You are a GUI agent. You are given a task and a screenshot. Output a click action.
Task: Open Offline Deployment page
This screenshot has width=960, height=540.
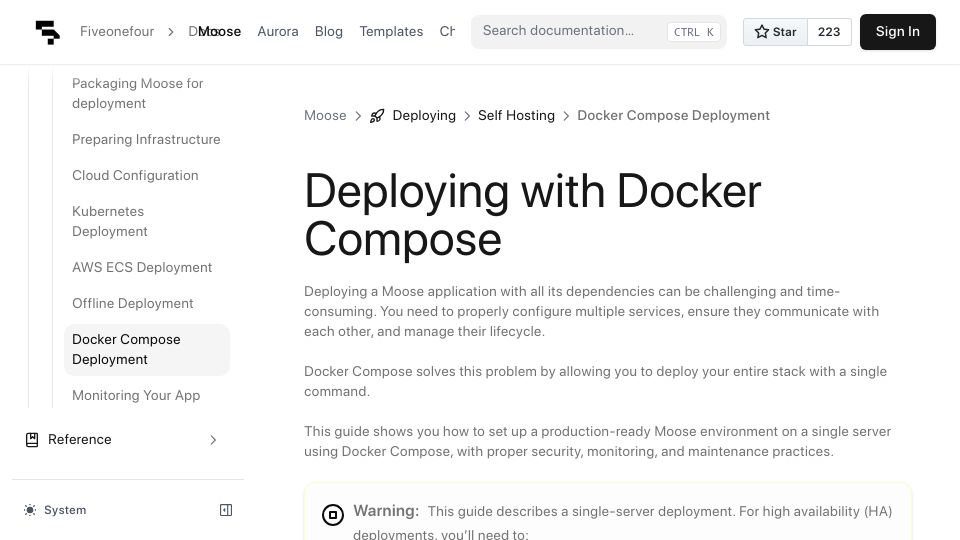point(147,304)
